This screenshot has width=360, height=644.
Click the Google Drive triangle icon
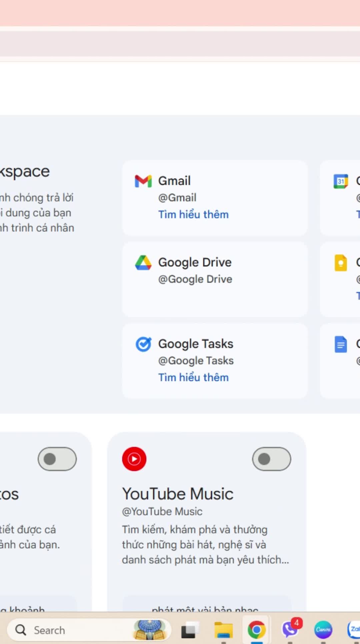point(143,262)
